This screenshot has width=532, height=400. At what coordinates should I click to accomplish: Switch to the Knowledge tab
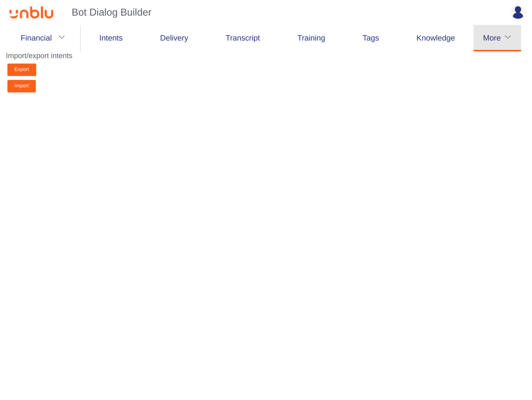[x=435, y=38]
